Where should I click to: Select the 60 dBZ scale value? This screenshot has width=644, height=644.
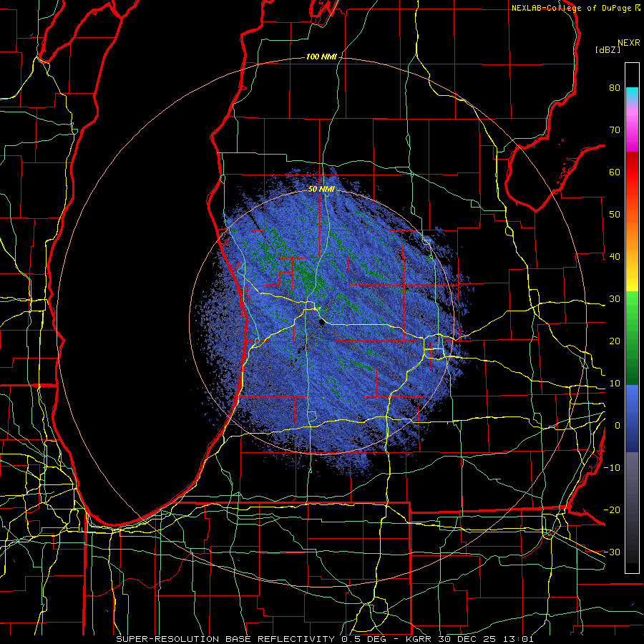coord(615,172)
